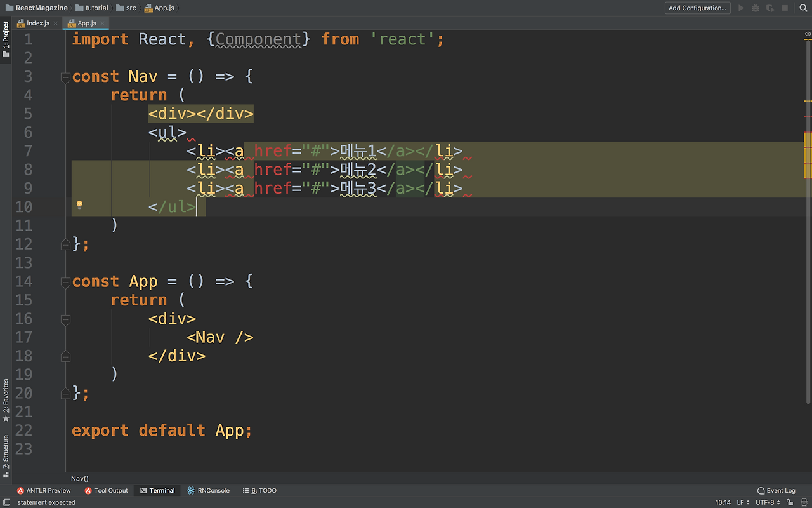Click 'export default App;' on line 22

[x=162, y=431]
